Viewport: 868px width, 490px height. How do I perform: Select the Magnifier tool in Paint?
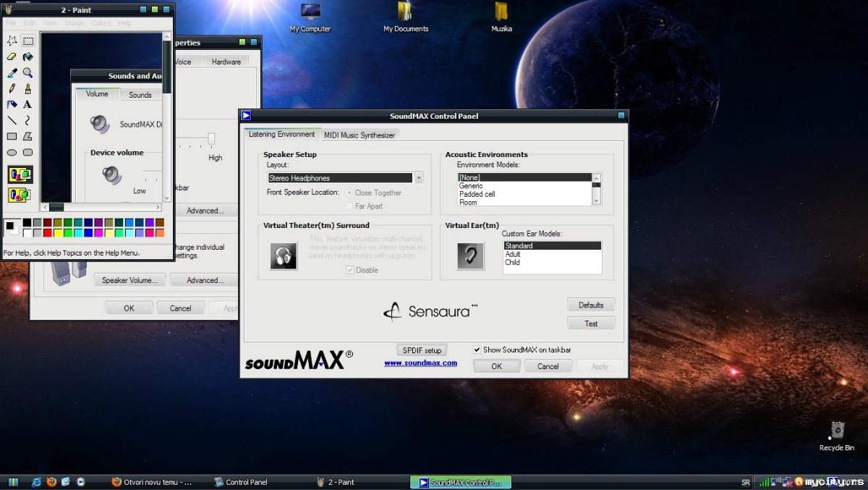(27, 73)
